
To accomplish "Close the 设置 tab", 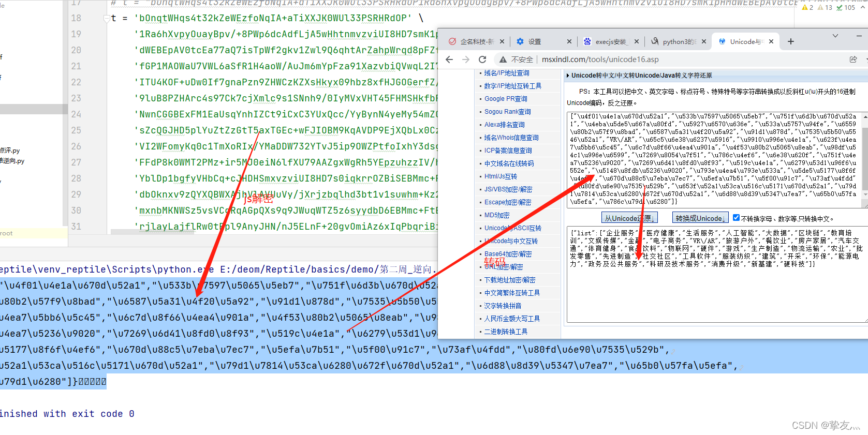I will (569, 41).
